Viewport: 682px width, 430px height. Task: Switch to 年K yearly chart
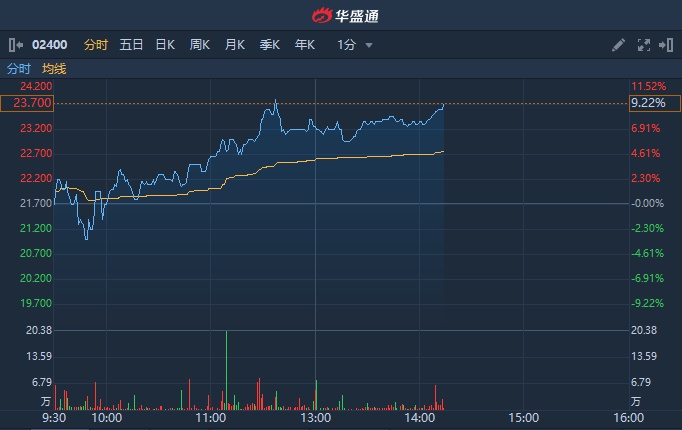[x=305, y=45]
